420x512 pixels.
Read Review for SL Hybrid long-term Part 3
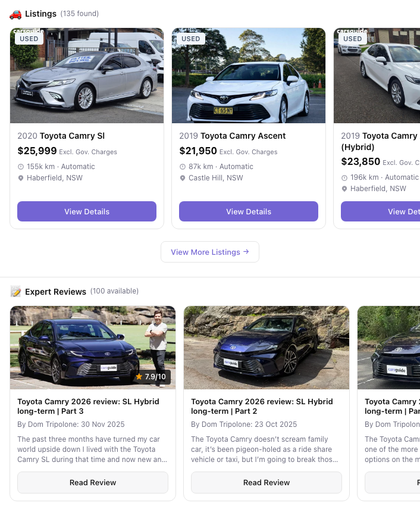pyautogui.click(x=93, y=482)
